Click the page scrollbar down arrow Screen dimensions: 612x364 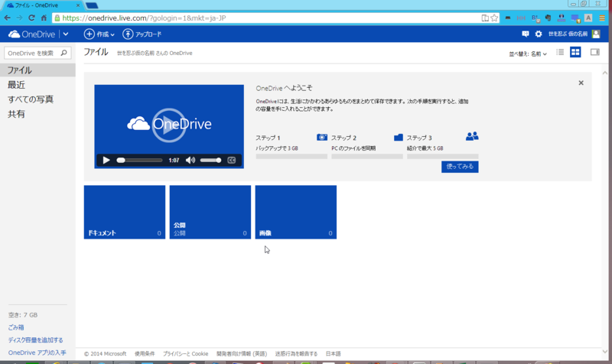pyautogui.click(x=605, y=351)
